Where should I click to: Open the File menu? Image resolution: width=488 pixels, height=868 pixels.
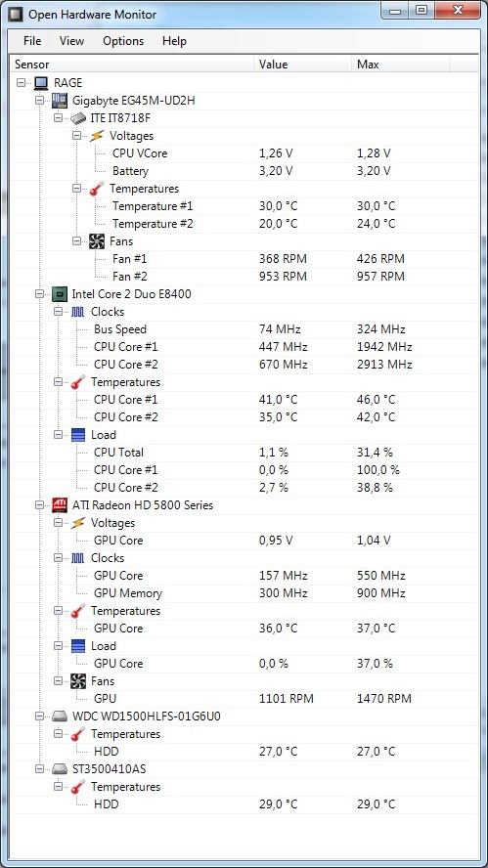point(32,41)
